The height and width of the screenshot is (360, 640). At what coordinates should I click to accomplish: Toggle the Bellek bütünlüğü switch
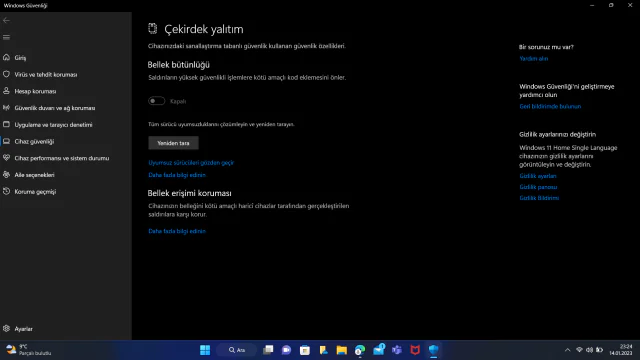pos(157,101)
